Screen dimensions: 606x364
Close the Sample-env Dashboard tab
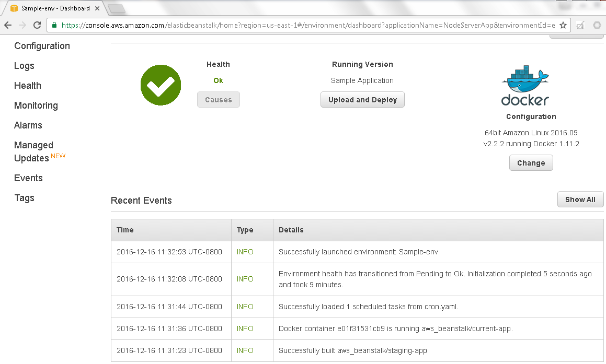97,8
